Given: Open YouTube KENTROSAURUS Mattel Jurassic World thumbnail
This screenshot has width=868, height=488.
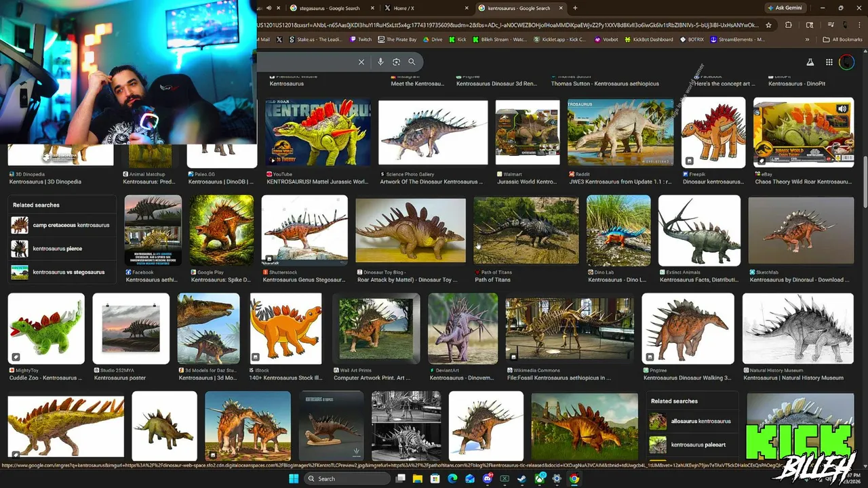Looking at the screenshot, I should [317, 133].
